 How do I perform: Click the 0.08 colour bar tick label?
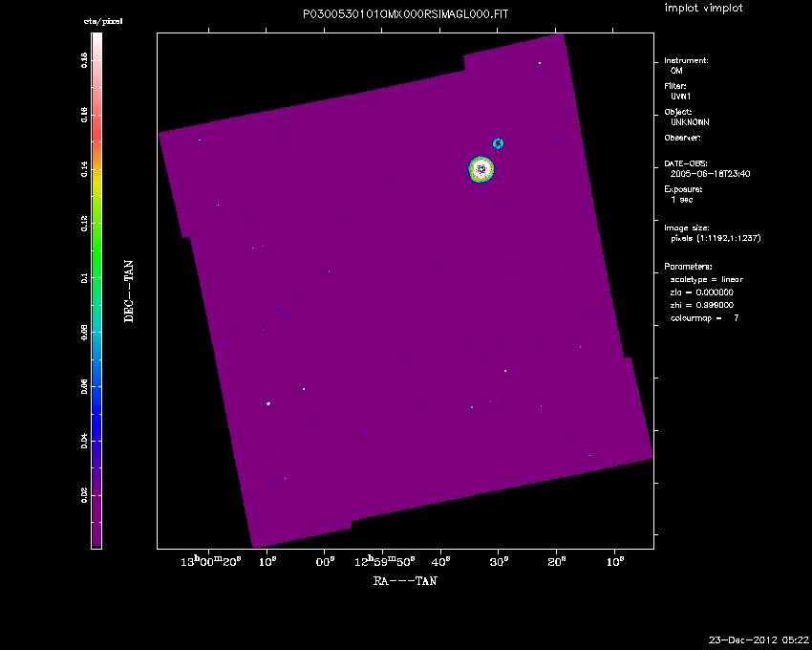(84, 333)
